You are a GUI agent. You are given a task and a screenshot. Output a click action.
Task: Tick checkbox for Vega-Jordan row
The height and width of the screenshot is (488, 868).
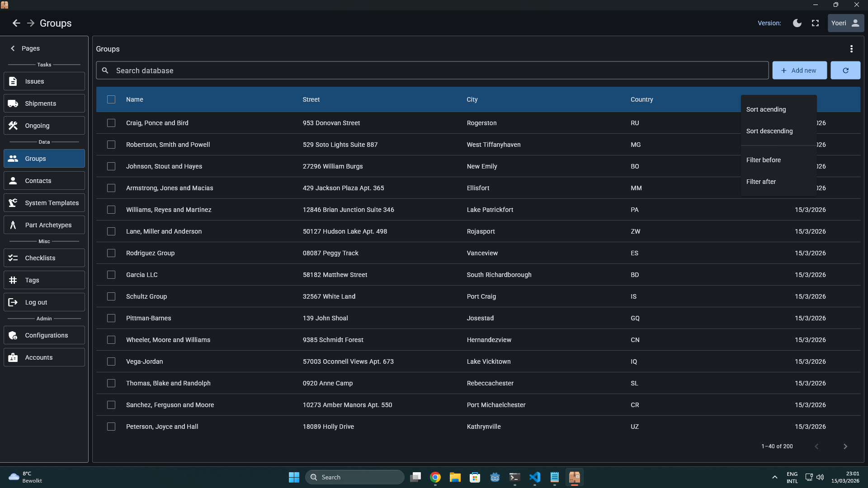coord(111,361)
